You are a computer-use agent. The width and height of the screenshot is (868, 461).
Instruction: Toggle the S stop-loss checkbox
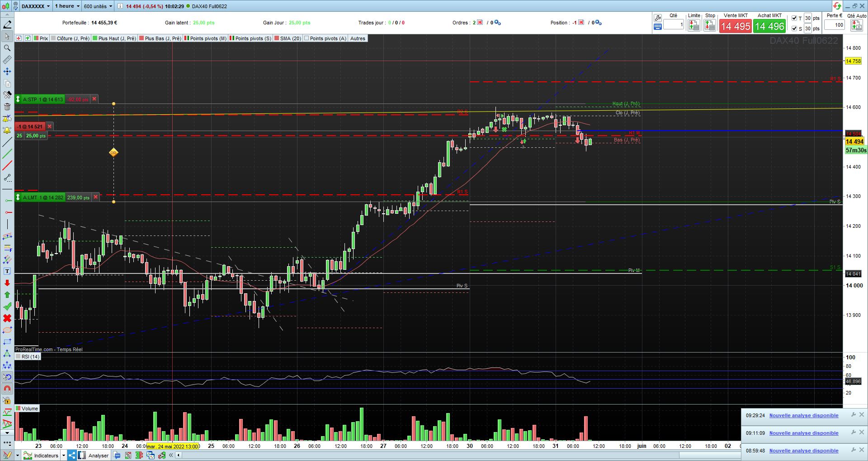click(794, 28)
